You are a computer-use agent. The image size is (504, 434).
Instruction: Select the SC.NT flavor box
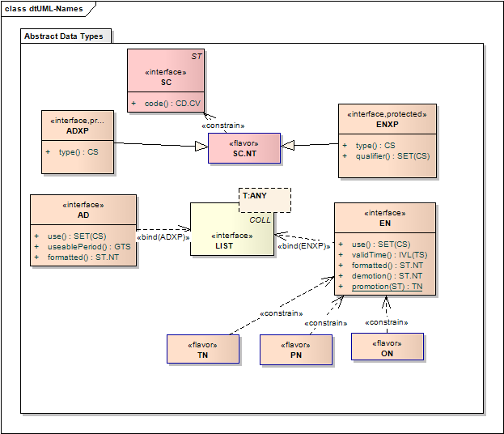coord(244,148)
